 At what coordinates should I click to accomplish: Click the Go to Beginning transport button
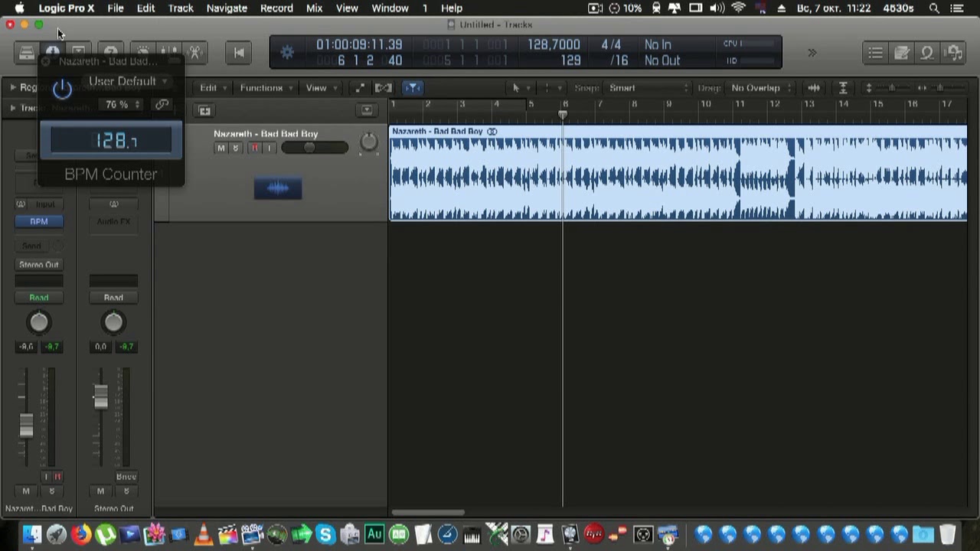[239, 53]
